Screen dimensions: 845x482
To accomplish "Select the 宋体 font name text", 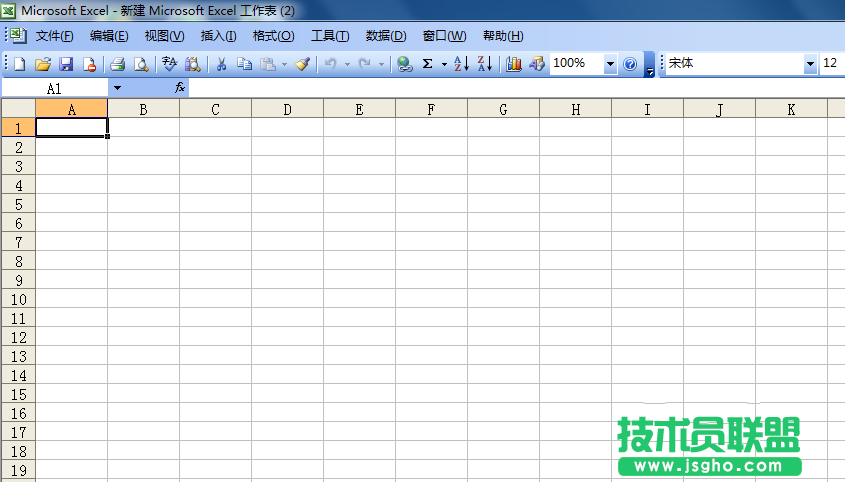I will [x=681, y=63].
